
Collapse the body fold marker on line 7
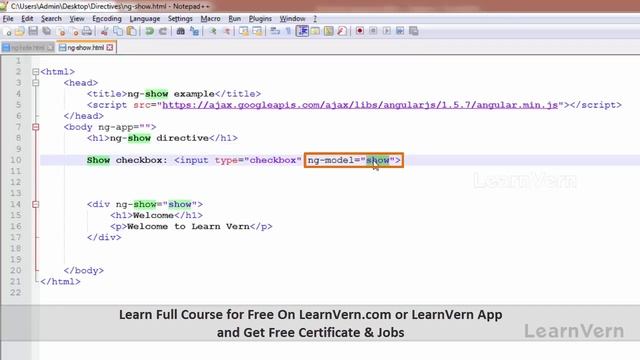coord(36,127)
